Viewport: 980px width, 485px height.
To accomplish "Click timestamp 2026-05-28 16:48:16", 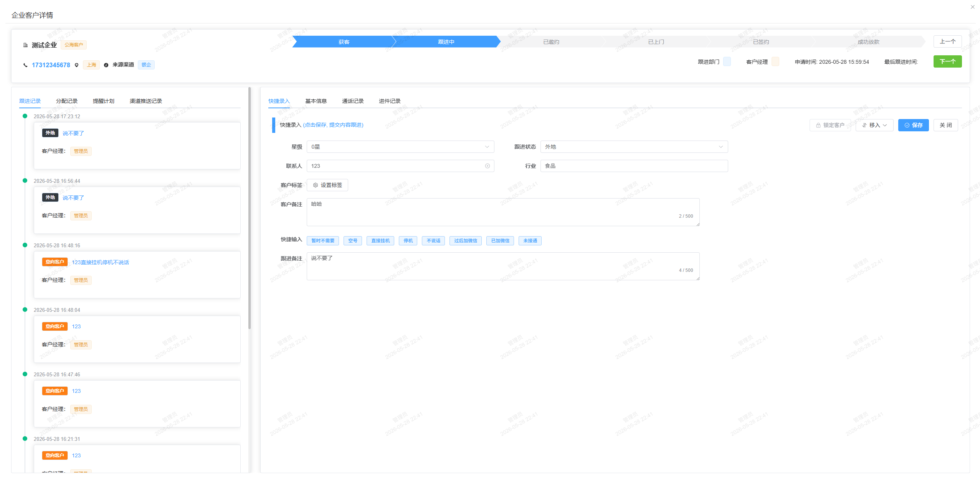I will click(x=57, y=245).
